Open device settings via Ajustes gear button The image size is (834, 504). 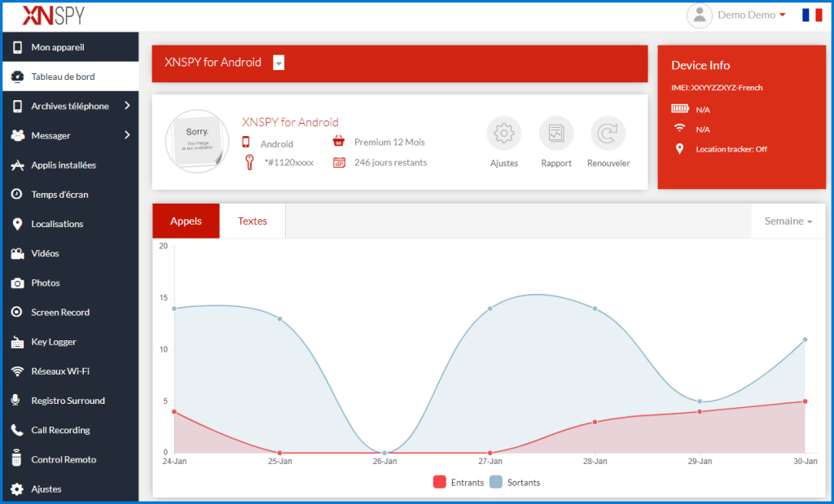[503, 134]
